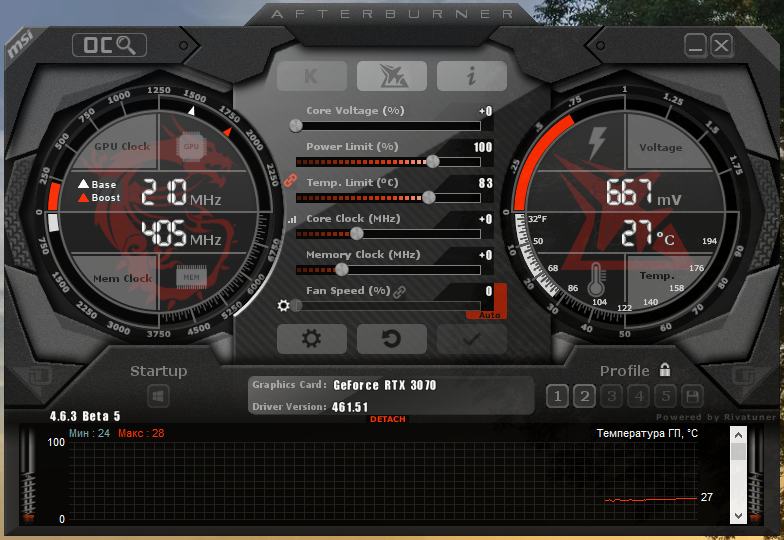Toggle the profile lock icon
The width and height of the screenshot is (784, 540).
(665, 370)
